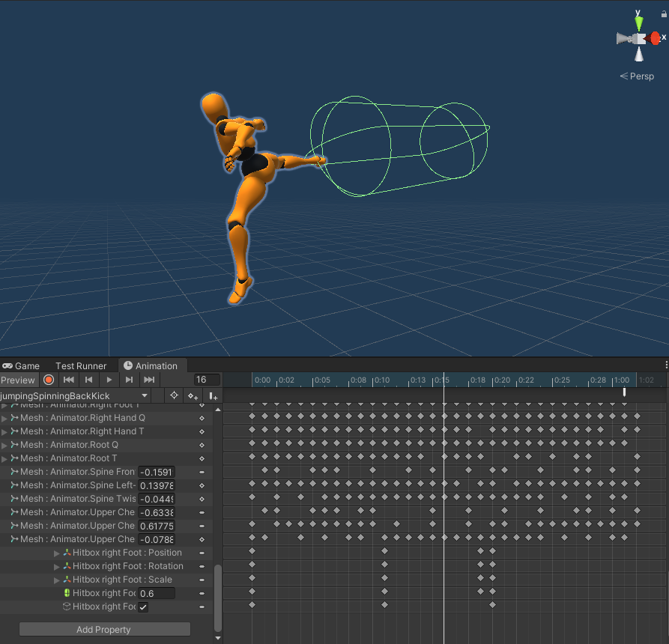The image size is (669, 644).
Task: Click keyframe diamond for Right Hand Q row
Action: point(202,419)
